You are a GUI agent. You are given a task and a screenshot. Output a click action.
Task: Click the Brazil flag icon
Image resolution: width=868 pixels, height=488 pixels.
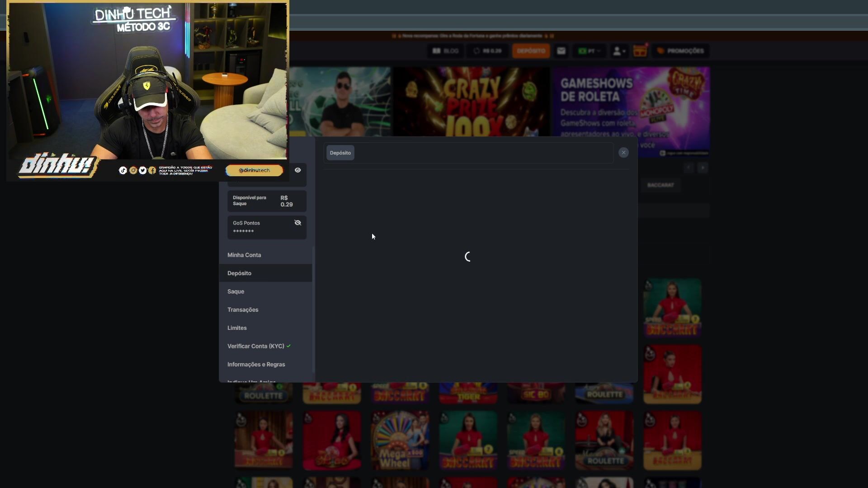[x=582, y=51]
